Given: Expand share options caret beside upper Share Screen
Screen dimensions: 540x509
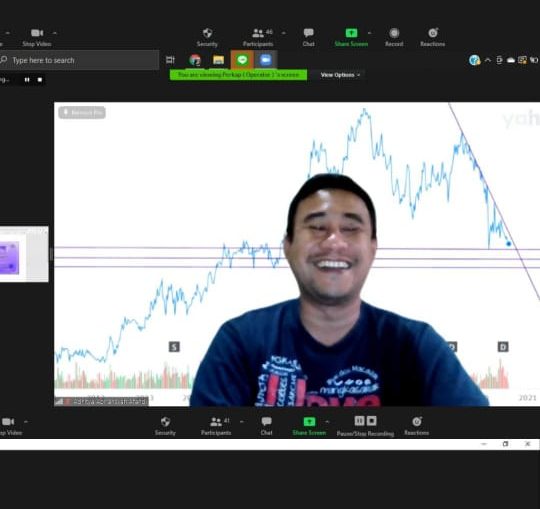Looking at the screenshot, I should point(370,33).
